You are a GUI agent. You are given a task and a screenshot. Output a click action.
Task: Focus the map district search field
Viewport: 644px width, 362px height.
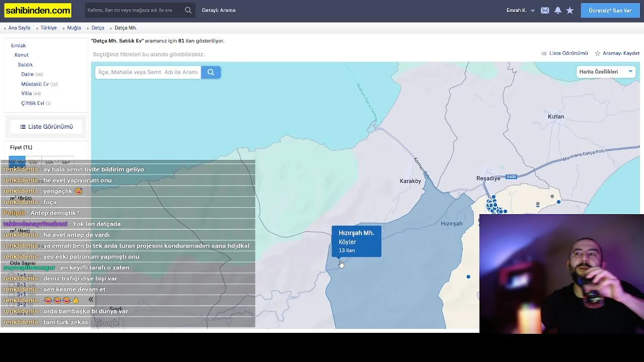point(148,72)
